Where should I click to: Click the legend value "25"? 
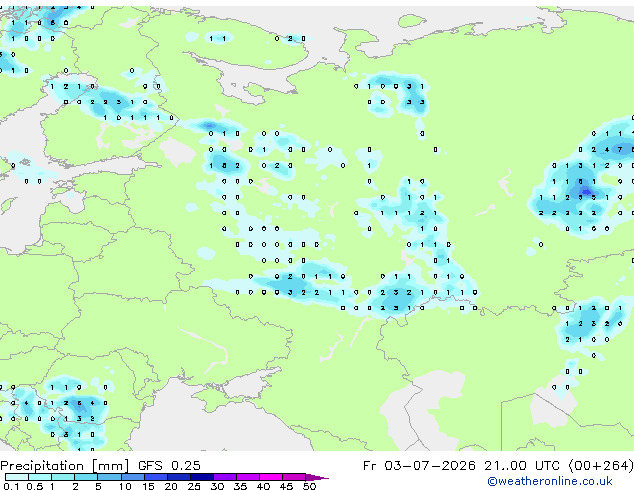point(194,486)
